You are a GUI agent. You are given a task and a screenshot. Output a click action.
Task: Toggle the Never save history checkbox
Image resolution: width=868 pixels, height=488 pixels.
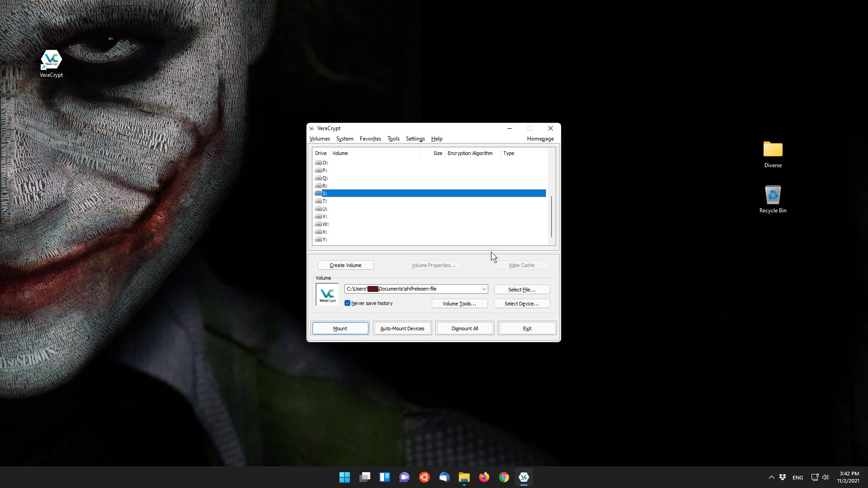pos(348,303)
